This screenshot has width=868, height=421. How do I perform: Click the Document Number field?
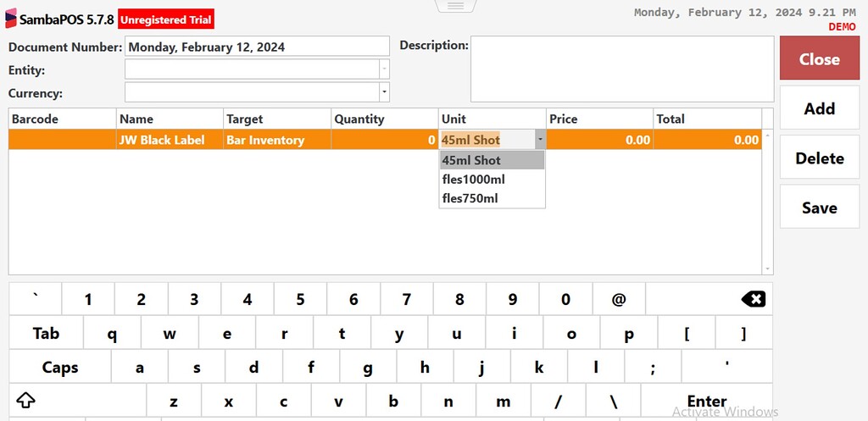pyautogui.click(x=258, y=47)
